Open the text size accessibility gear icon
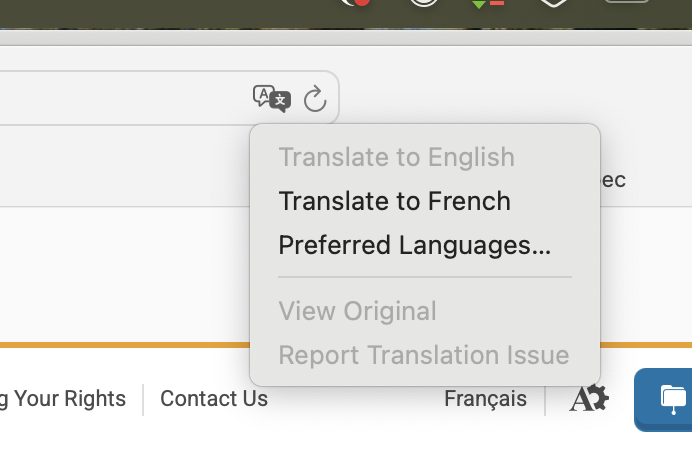The width and height of the screenshot is (692, 456). [x=589, y=399]
